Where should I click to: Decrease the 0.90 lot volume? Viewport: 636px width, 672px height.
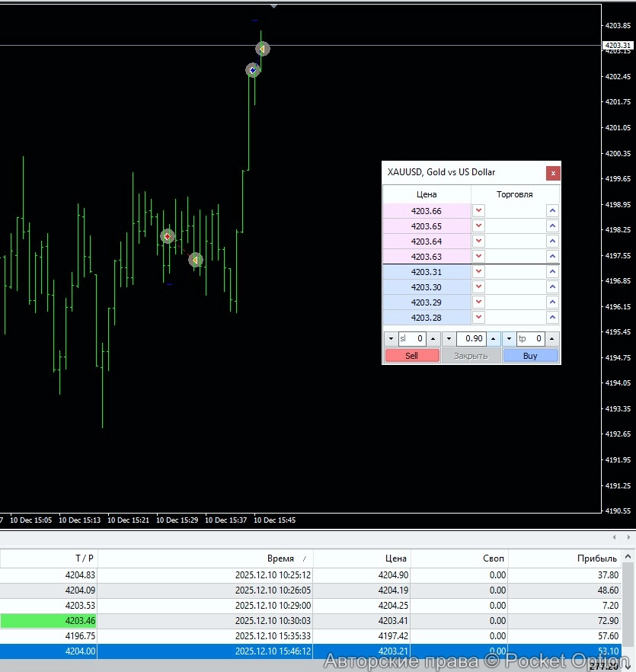(x=449, y=339)
